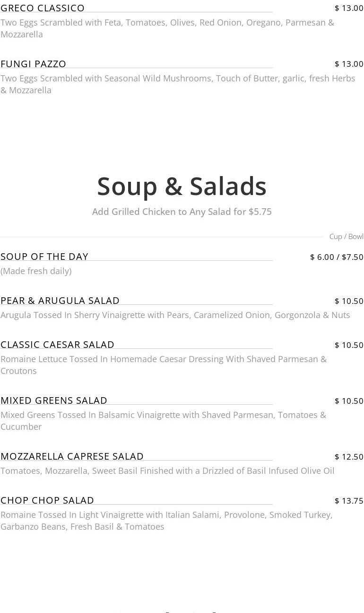Viewport: 364px width, 613px height.
Task: Click the Classic Caesar Salad $10.50 price
Action: 349,345
